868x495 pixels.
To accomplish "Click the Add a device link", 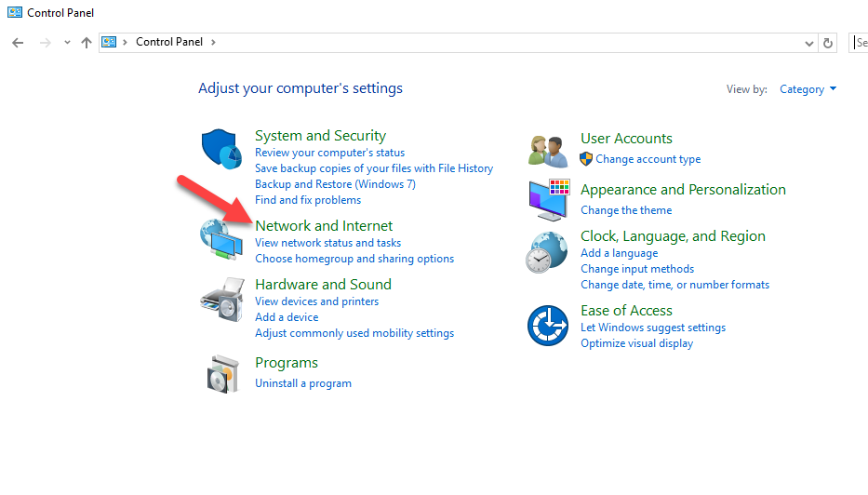I will tap(287, 317).
